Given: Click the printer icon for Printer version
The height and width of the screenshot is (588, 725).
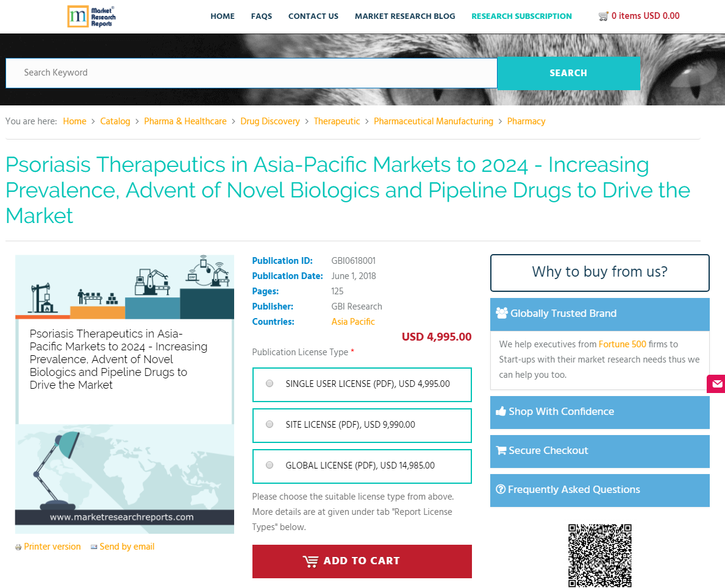Looking at the screenshot, I should pos(18,547).
